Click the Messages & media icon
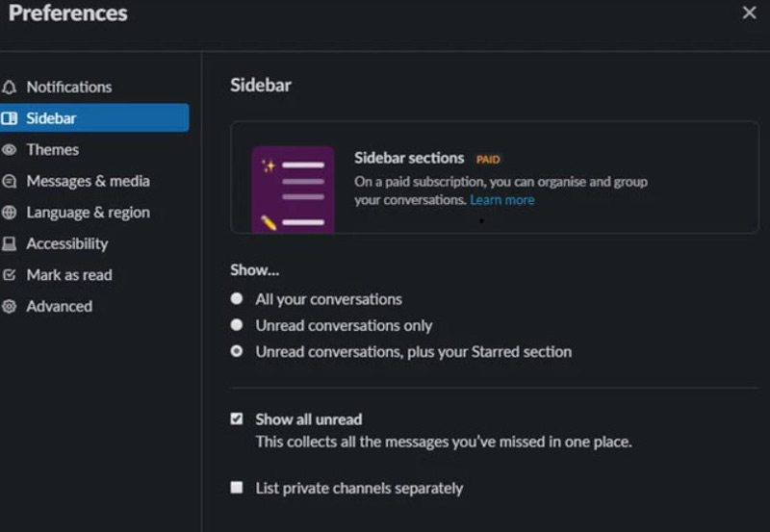Image resolution: width=770 pixels, height=532 pixels. [x=10, y=181]
